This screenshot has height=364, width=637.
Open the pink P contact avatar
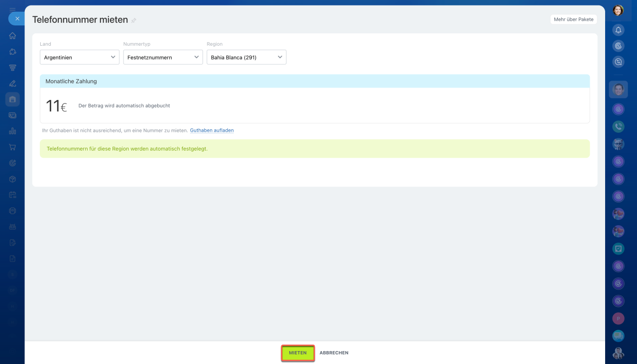pos(618,318)
